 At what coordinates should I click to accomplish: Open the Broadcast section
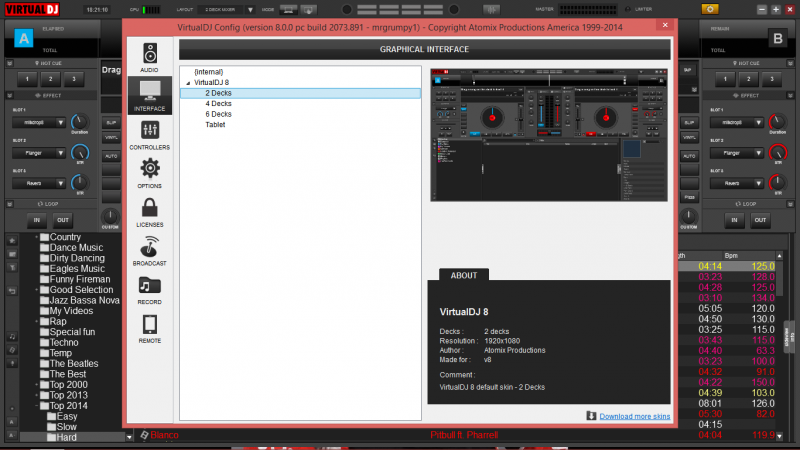[x=149, y=251]
